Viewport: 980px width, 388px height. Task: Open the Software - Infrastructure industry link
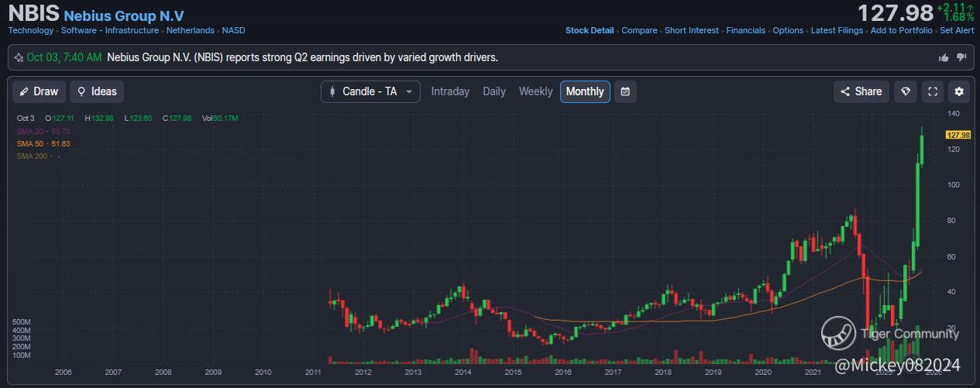(110, 30)
